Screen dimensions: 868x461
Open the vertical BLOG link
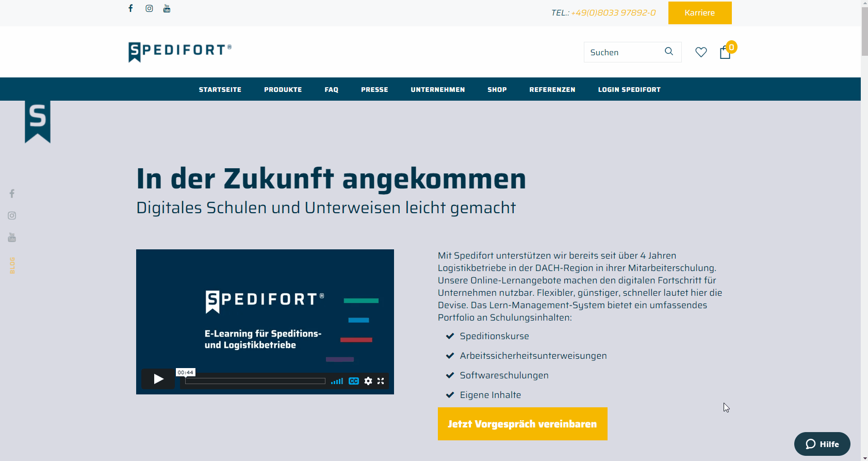12,265
